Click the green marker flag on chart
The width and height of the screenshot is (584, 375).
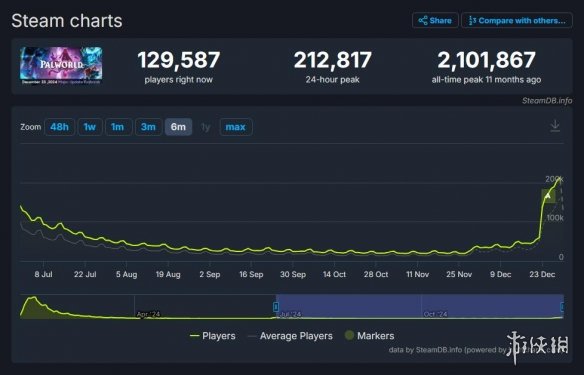point(548,196)
